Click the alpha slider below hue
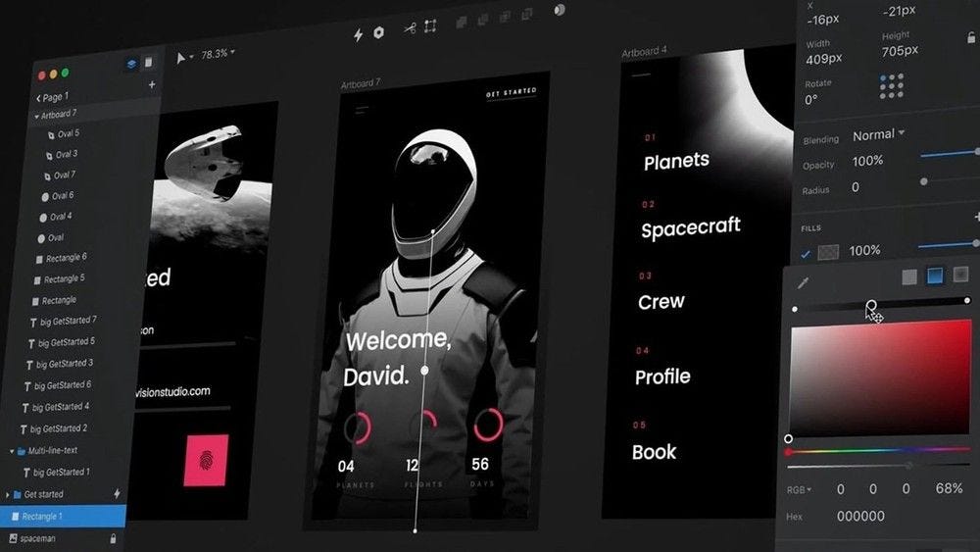This screenshot has height=552, width=980. pos(879,466)
